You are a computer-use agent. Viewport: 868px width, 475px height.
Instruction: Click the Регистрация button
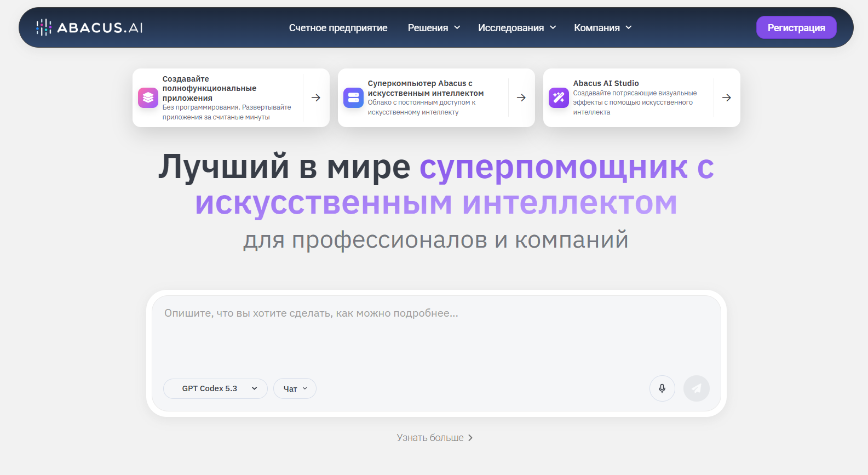(796, 27)
